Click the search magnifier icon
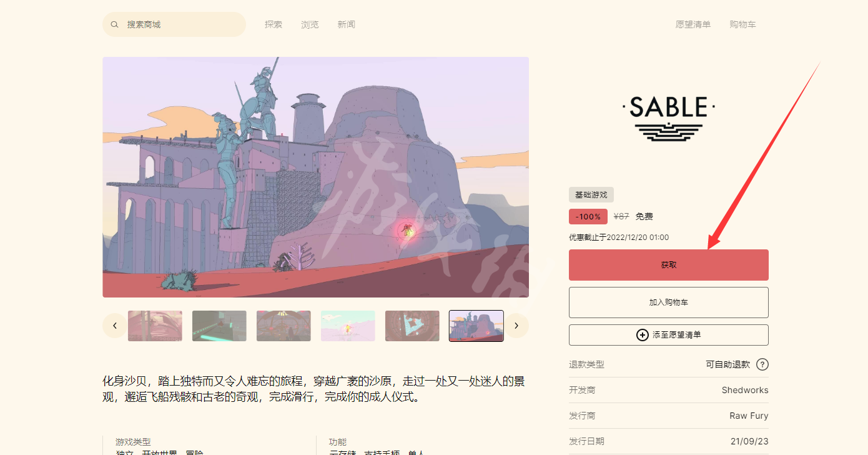 [114, 24]
